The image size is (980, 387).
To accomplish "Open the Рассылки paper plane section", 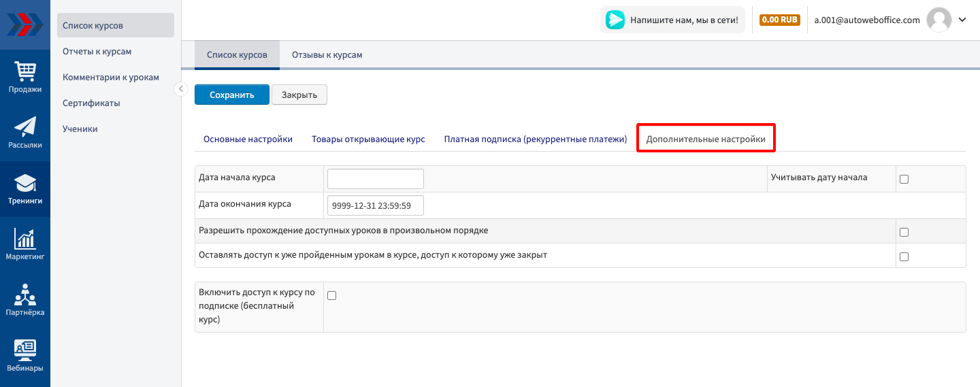I will pyautogui.click(x=25, y=133).
